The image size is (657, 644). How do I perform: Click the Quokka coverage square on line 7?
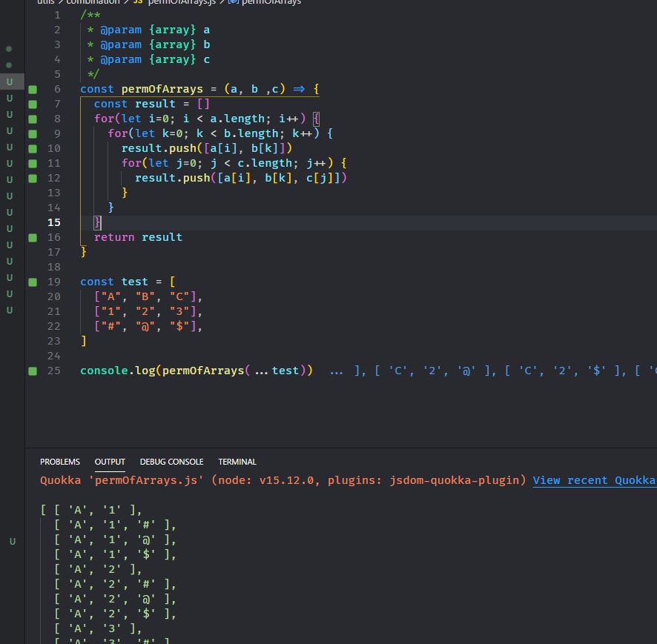[33, 104]
